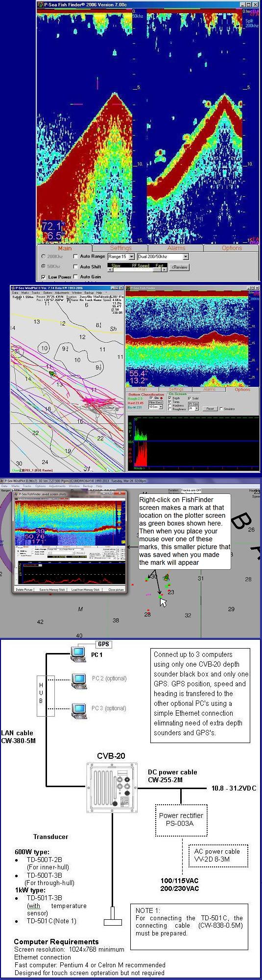The height and width of the screenshot is (980, 262).
Task: Open Options menu in WindPlot II (Win7) 3D window
Action: point(40,486)
